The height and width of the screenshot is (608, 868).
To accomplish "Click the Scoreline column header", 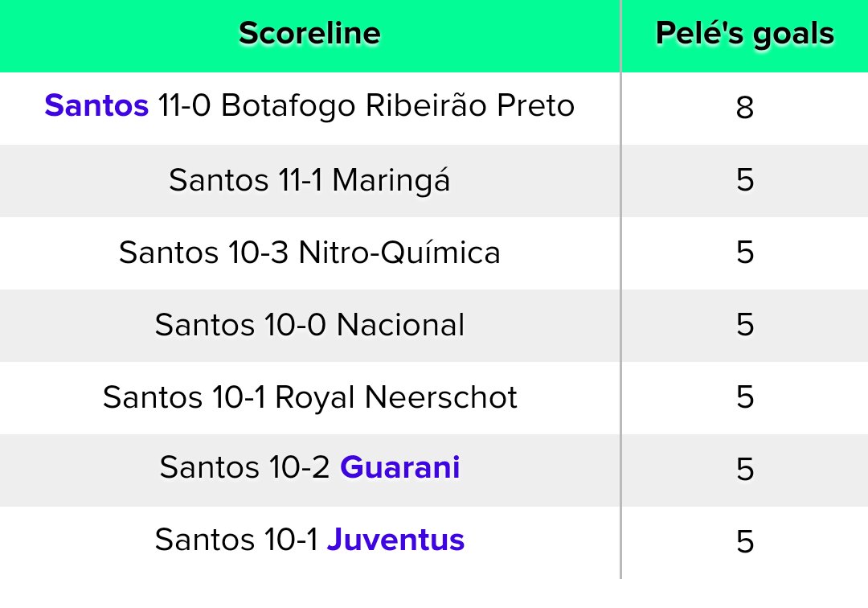I will (309, 34).
